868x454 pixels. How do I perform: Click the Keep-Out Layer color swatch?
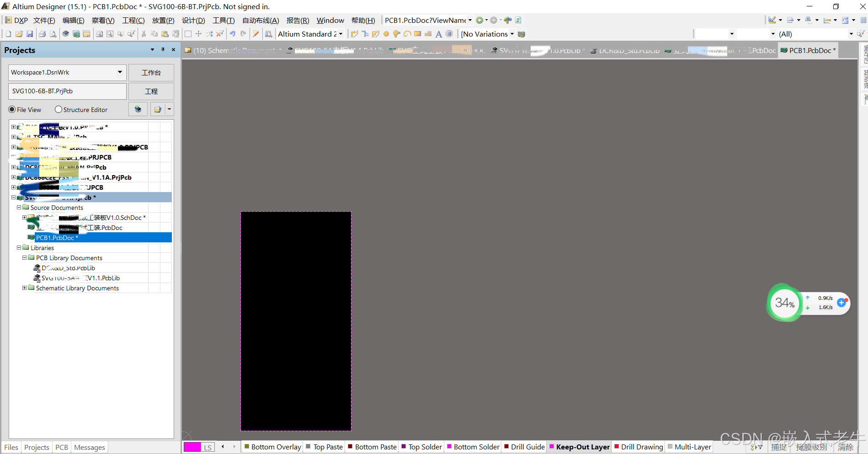(552, 446)
